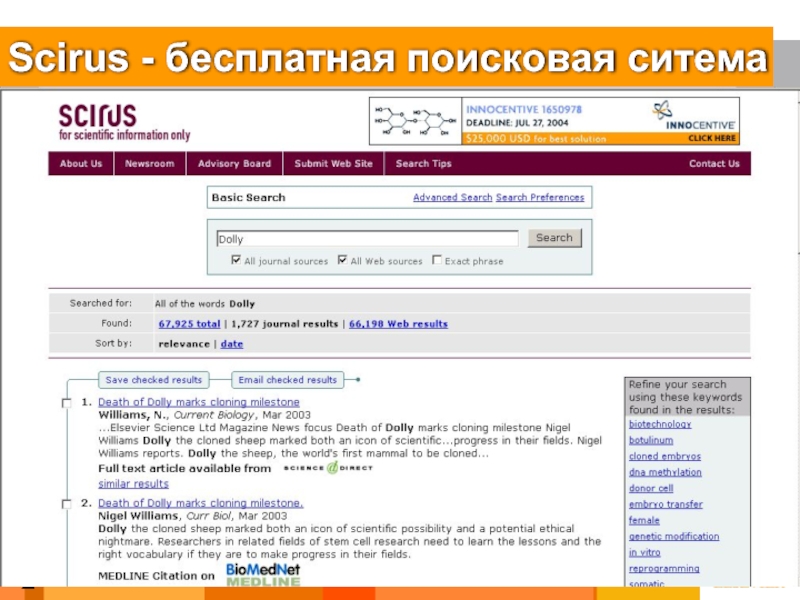Uncheck All Web sources checkbox

click(x=342, y=260)
